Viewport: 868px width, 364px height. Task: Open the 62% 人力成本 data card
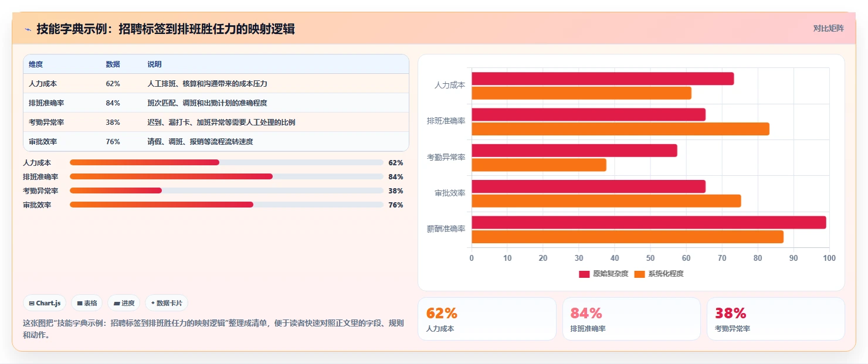(x=487, y=319)
